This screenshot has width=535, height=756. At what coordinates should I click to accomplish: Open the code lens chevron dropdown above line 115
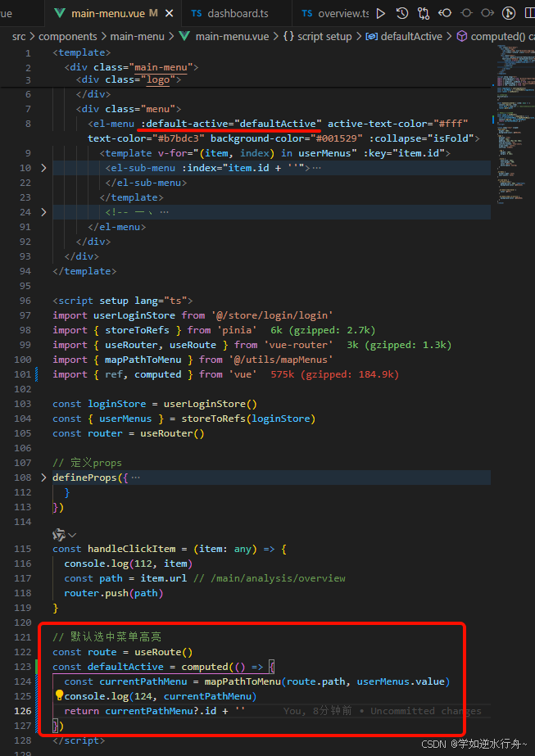pyautogui.click(x=72, y=534)
